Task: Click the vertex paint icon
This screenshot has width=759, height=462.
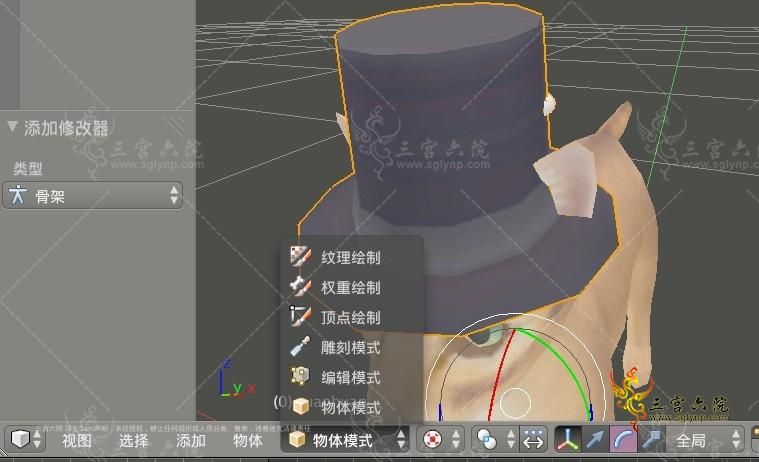Action: pyautogui.click(x=301, y=316)
